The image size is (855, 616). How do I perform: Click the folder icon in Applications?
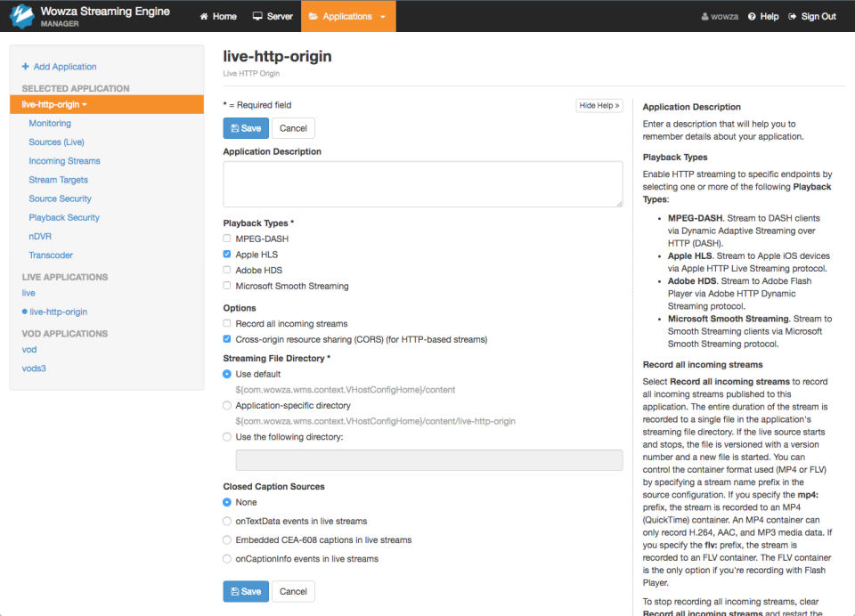click(x=313, y=16)
